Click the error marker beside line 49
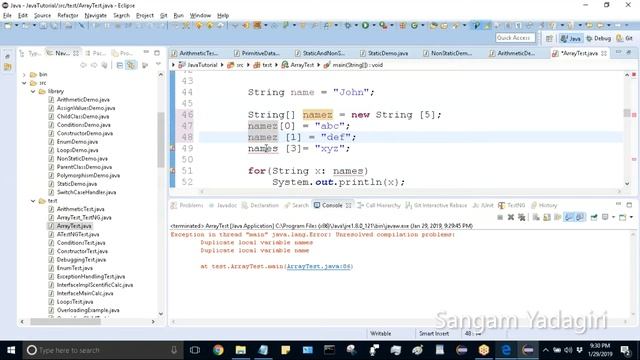The width and height of the screenshot is (640, 360). click(173, 149)
